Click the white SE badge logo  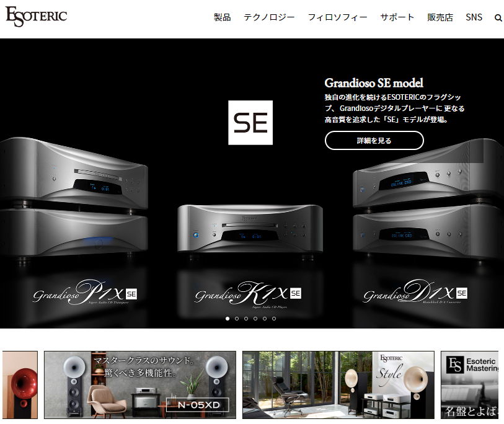250,123
